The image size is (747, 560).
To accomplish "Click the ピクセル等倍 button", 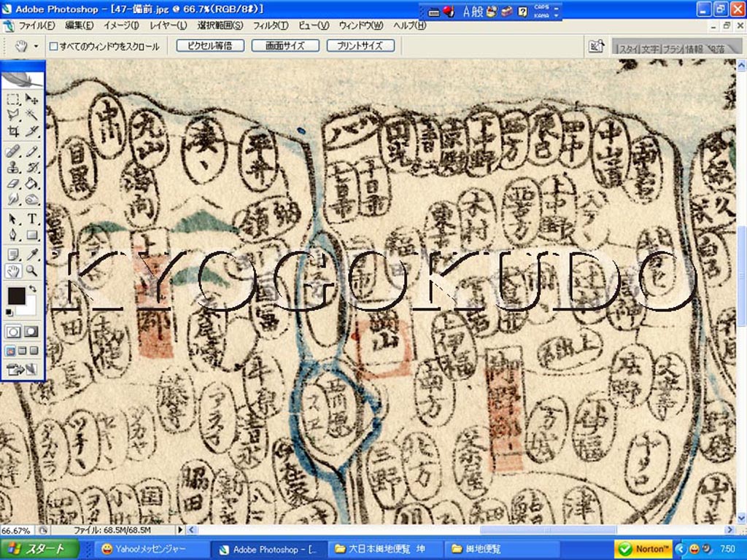I will tap(210, 46).
